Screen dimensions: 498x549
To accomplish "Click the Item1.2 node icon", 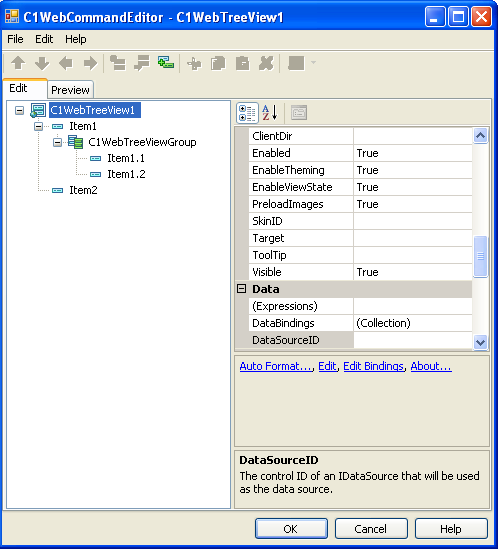I will 96,174.
